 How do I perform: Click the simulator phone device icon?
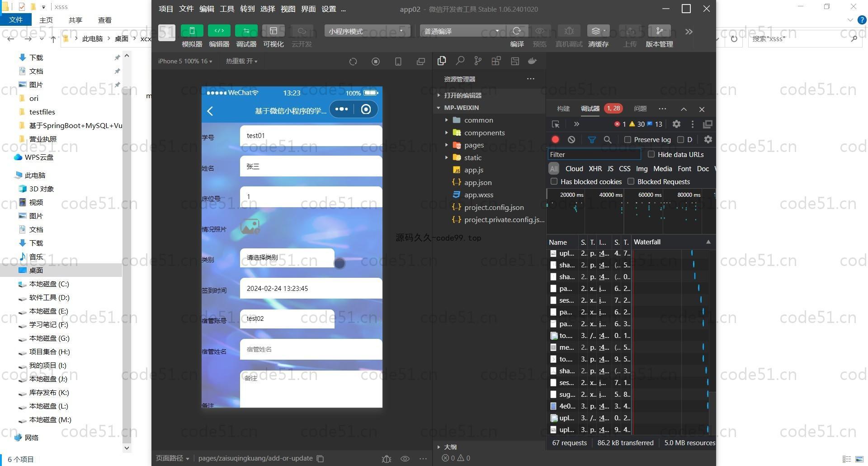click(398, 62)
